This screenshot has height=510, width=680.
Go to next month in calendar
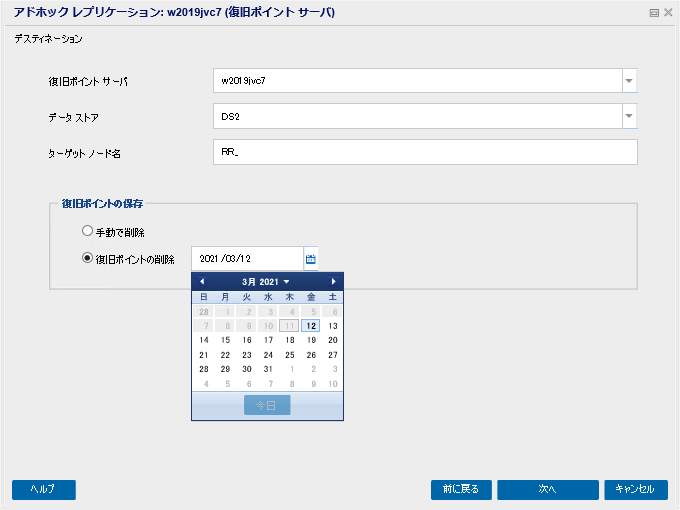(333, 281)
